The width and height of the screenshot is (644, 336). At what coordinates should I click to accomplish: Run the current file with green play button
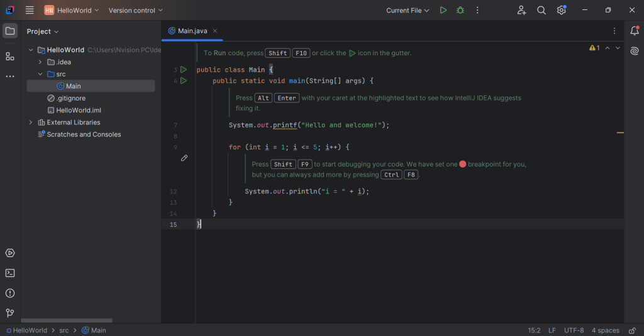[x=443, y=10]
